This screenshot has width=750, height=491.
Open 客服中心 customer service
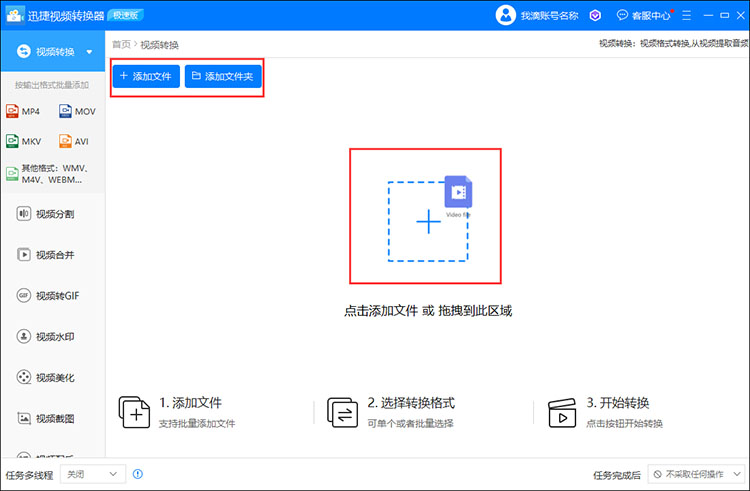644,15
